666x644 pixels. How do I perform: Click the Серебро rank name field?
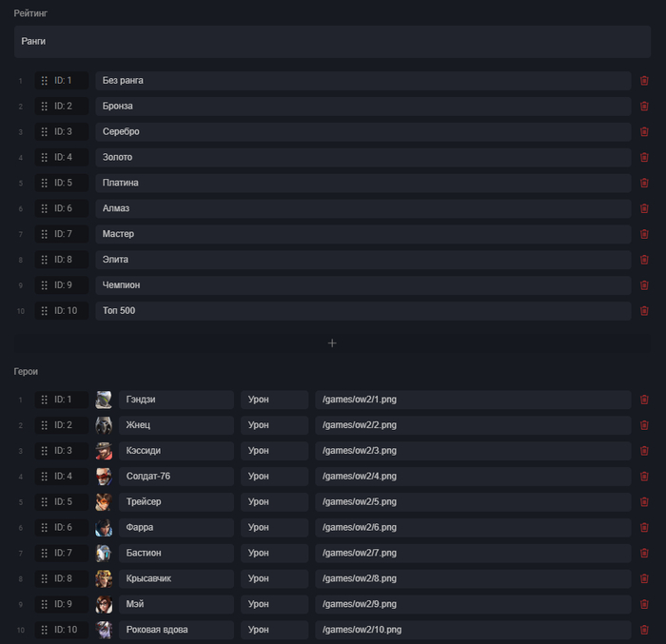(362, 131)
